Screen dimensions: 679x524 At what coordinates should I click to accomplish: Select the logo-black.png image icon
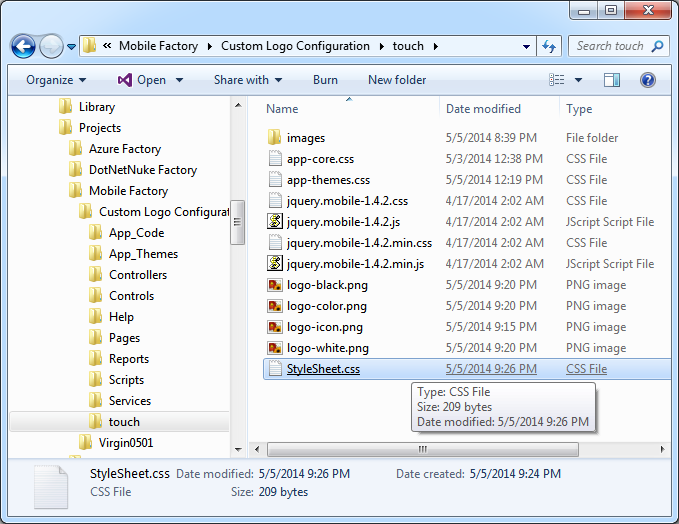click(275, 285)
